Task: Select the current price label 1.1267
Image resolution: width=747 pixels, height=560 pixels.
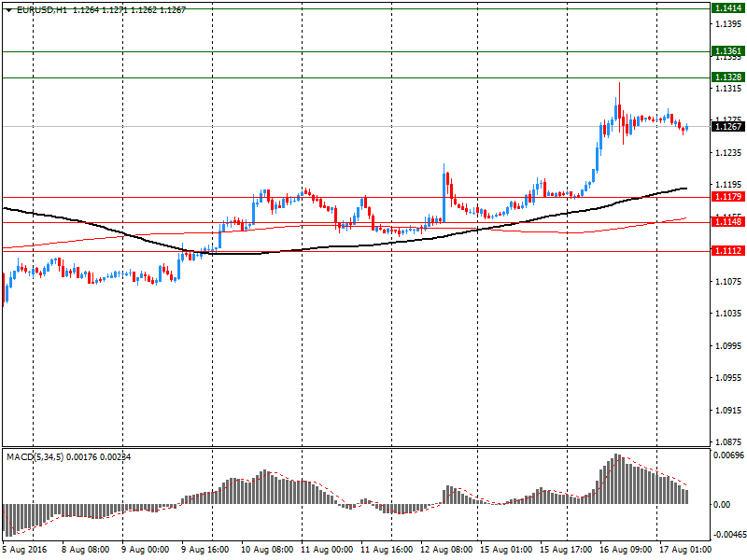Action: pyautogui.click(x=728, y=126)
